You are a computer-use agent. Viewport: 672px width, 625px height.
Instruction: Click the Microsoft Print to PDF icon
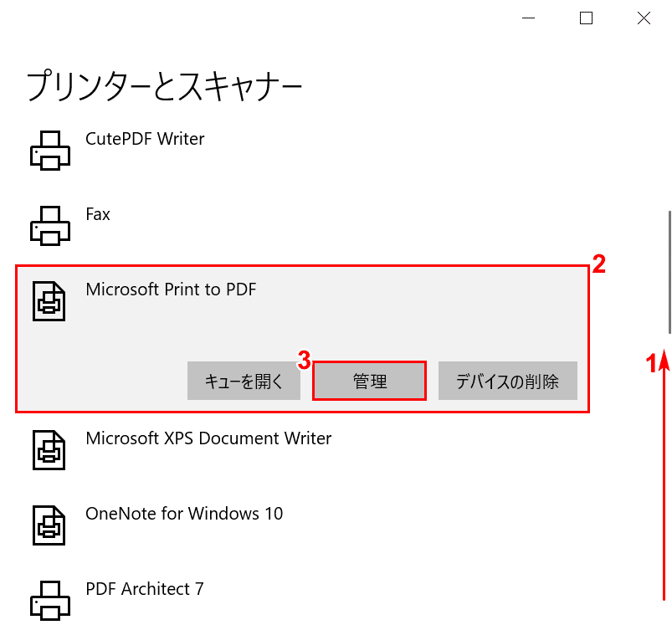(x=49, y=301)
